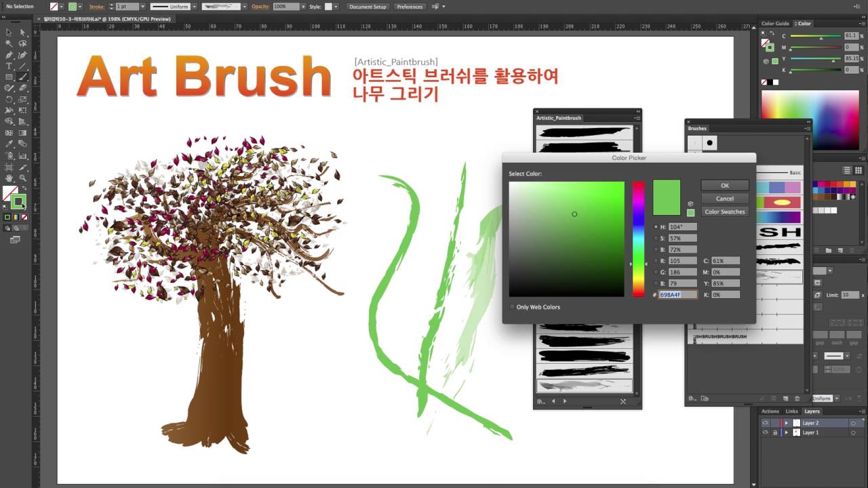Select the Scale tool
868x488 pixels.
click(22, 99)
